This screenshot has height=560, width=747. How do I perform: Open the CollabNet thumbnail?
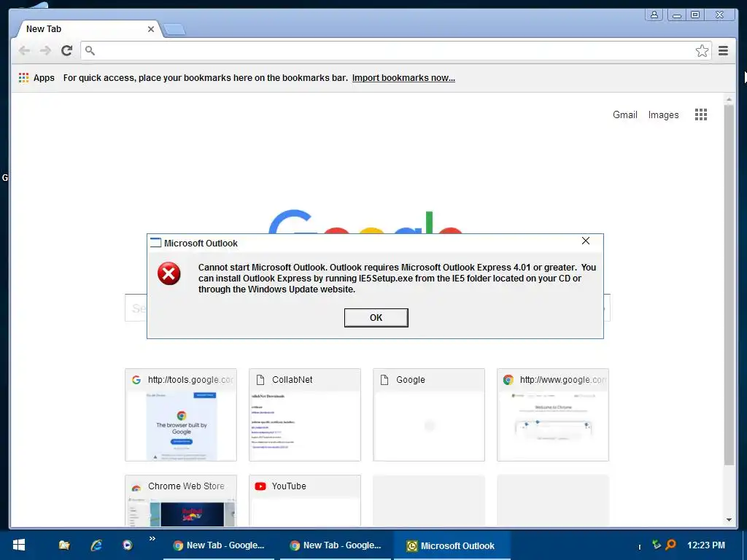tap(304, 415)
